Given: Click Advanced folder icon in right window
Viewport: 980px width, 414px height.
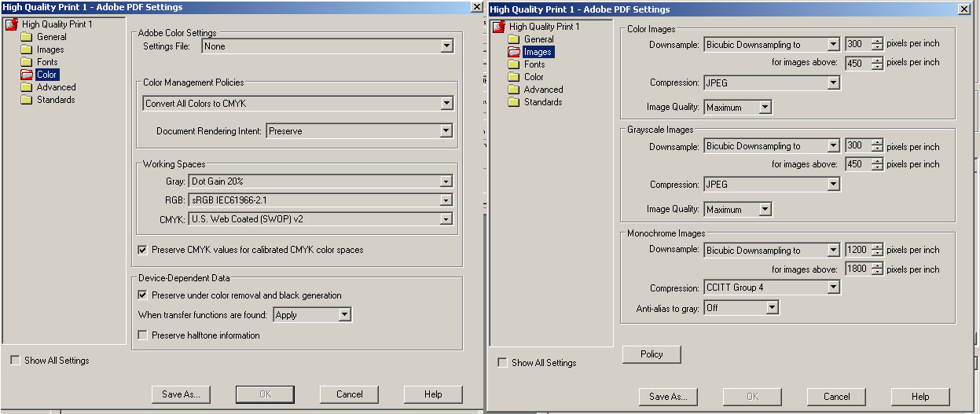Looking at the screenshot, I should [x=513, y=90].
